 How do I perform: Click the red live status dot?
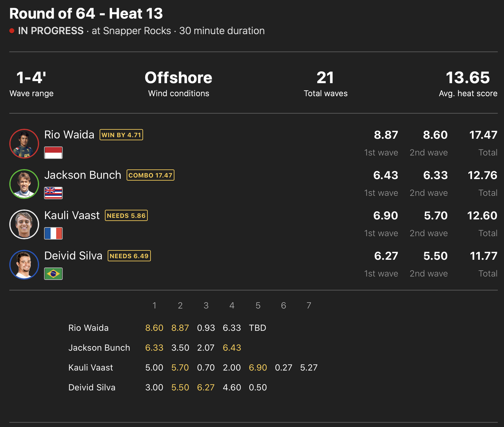coord(12,31)
